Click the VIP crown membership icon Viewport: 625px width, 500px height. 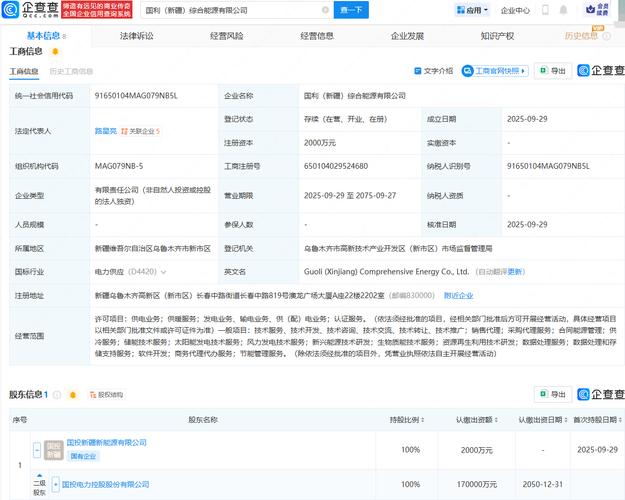tap(597, 10)
